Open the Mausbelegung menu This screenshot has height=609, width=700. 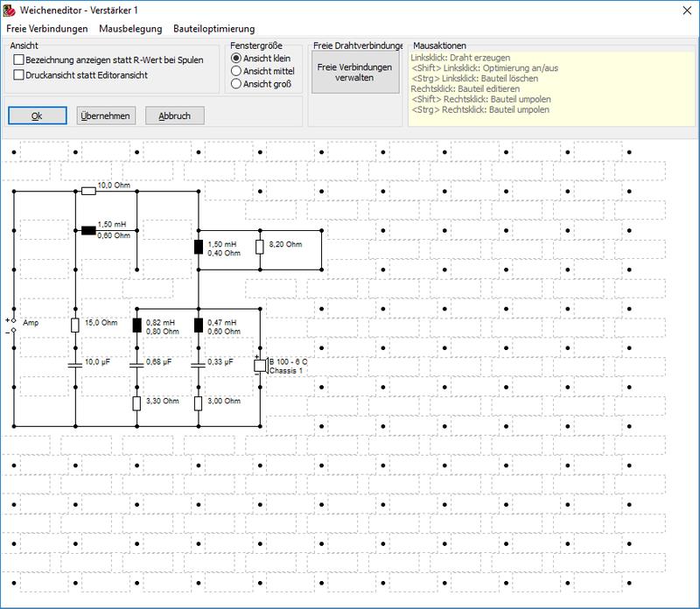(130, 29)
